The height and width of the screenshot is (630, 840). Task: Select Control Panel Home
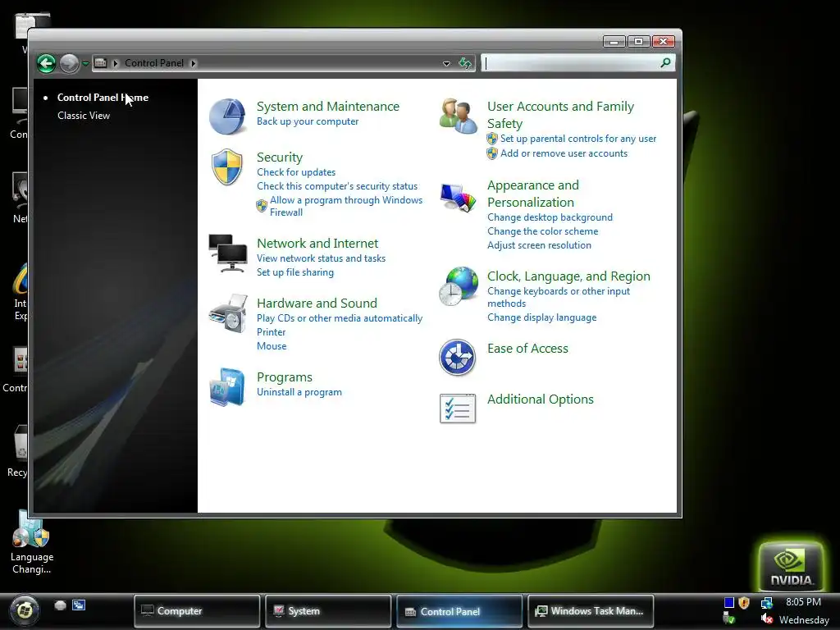103,98
